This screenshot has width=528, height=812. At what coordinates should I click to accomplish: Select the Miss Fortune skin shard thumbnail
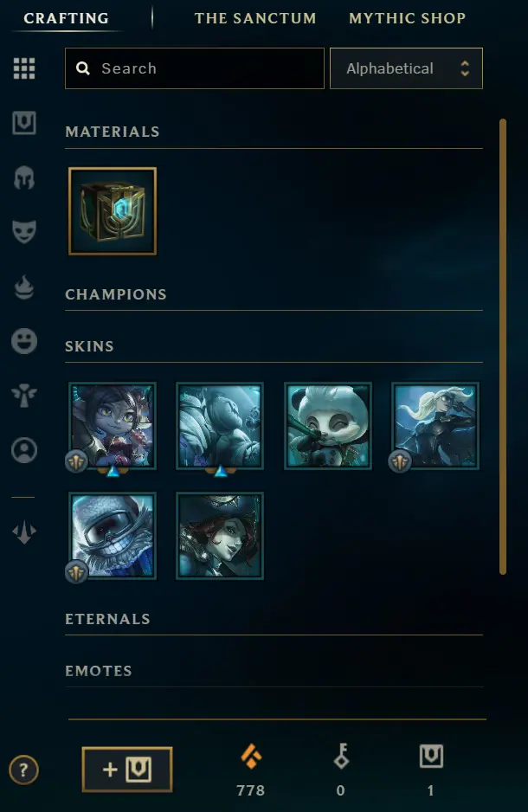pos(220,536)
